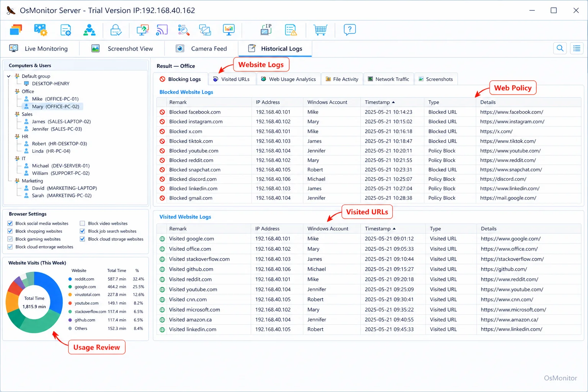588x392 pixels.
Task: Click the OsMonitor app logo in title bar
Action: click(11, 10)
